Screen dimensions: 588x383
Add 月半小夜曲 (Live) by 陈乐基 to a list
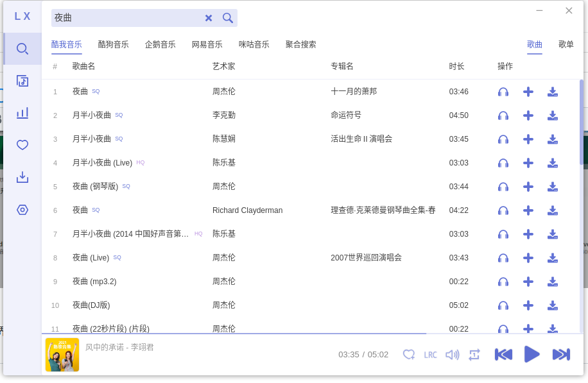click(x=528, y=163)
